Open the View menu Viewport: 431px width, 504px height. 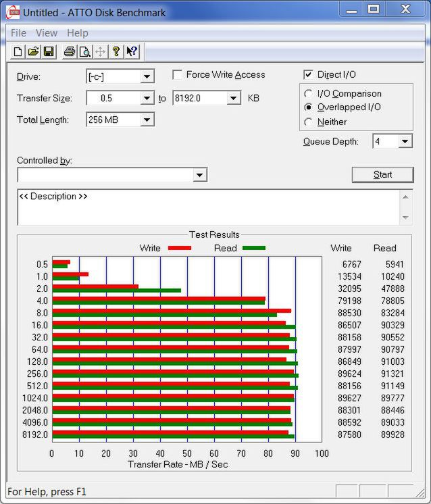[47, 33]
